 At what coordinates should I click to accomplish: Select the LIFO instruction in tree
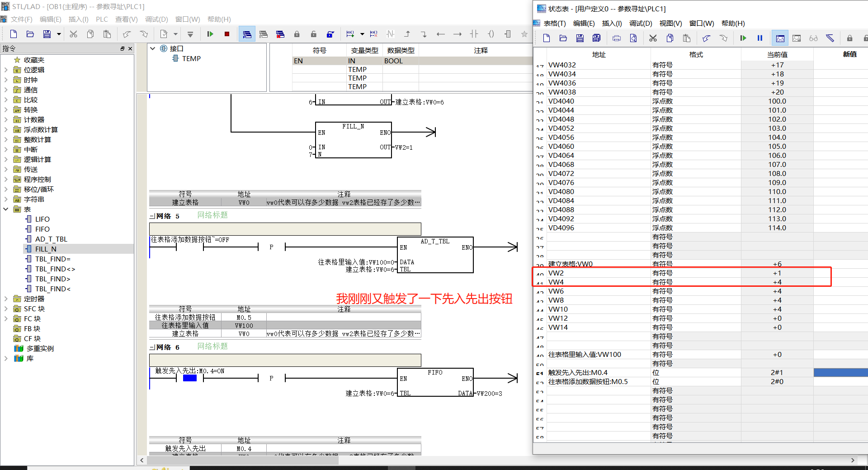click(42, 219)
